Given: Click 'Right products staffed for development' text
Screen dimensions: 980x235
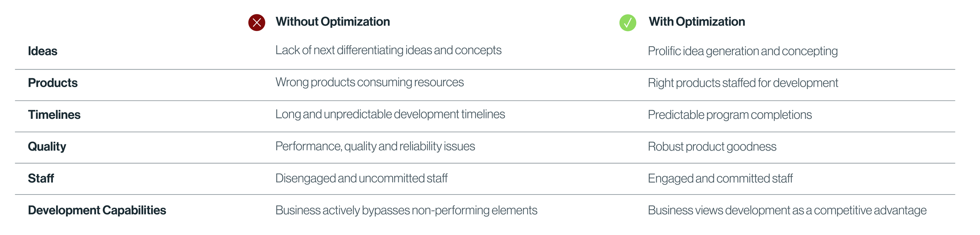Looking at the screenshot, I should 743,83.
